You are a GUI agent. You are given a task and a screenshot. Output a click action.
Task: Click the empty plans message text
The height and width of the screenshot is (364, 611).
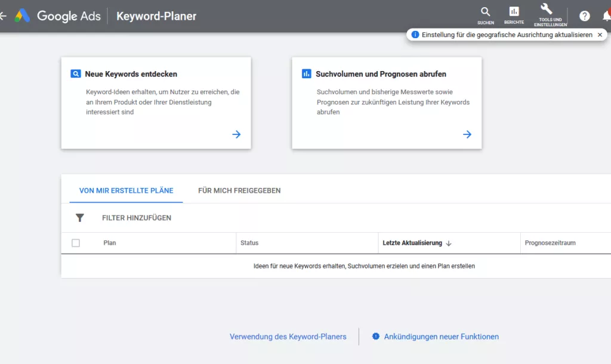(364, 266)
